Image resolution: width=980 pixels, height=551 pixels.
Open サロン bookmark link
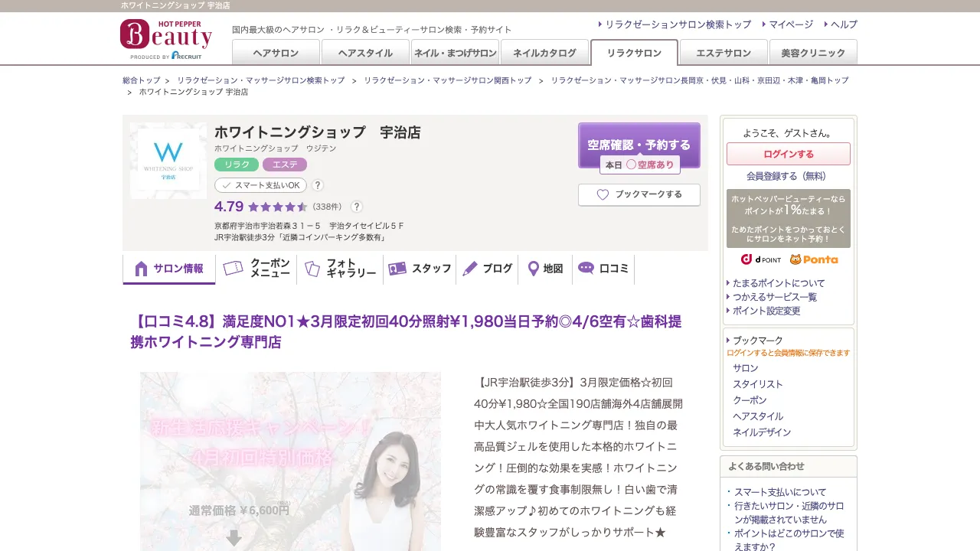(746, 368)
